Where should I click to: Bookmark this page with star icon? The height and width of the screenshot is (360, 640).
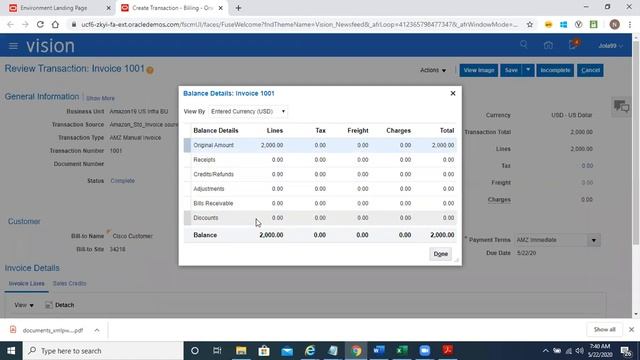coord(530,24)
